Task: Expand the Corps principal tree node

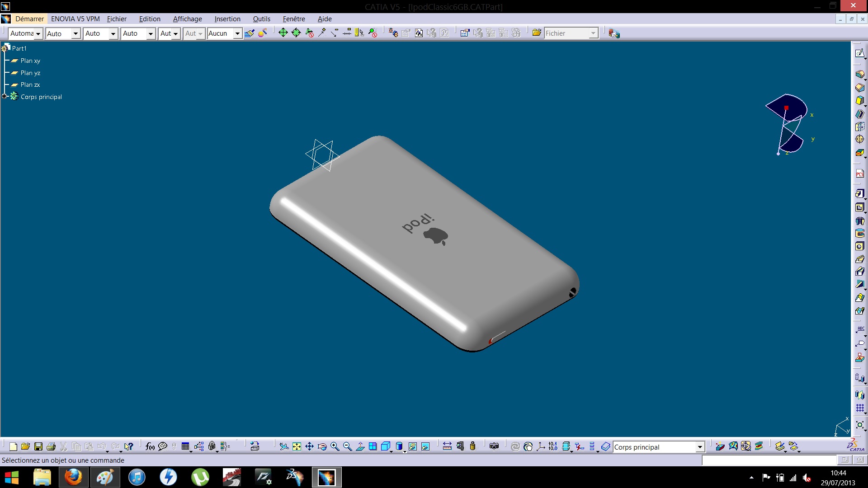Action: pos(5,96)
